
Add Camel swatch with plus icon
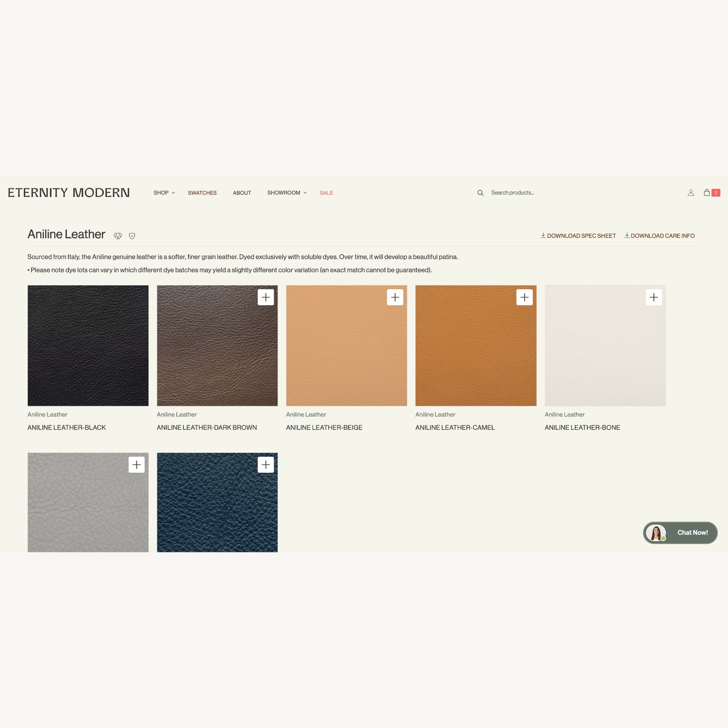coord(524,297)
